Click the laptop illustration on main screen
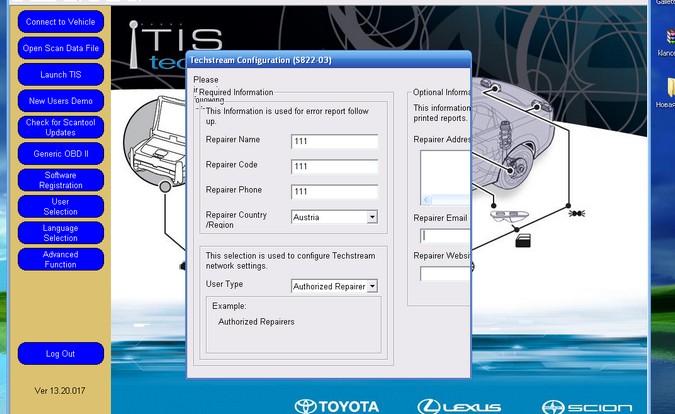This screenshot has width=675, height=414. [157, 140]
